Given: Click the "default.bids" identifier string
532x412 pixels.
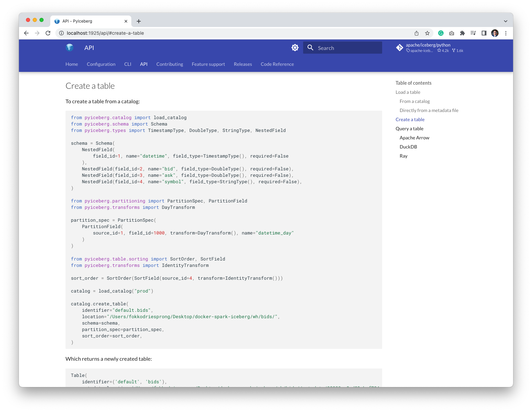Looking at the screenshot, I should pos(132,310).
